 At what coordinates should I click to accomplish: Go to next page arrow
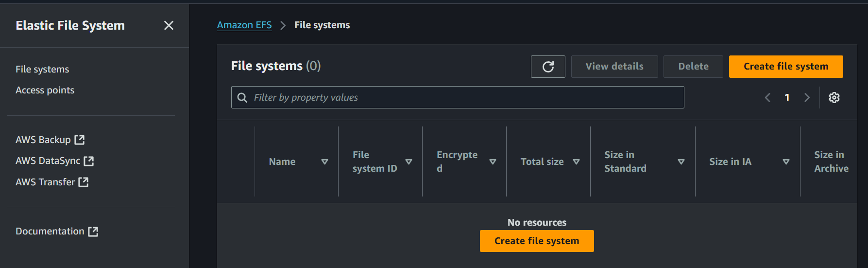(x=807, y=97)
